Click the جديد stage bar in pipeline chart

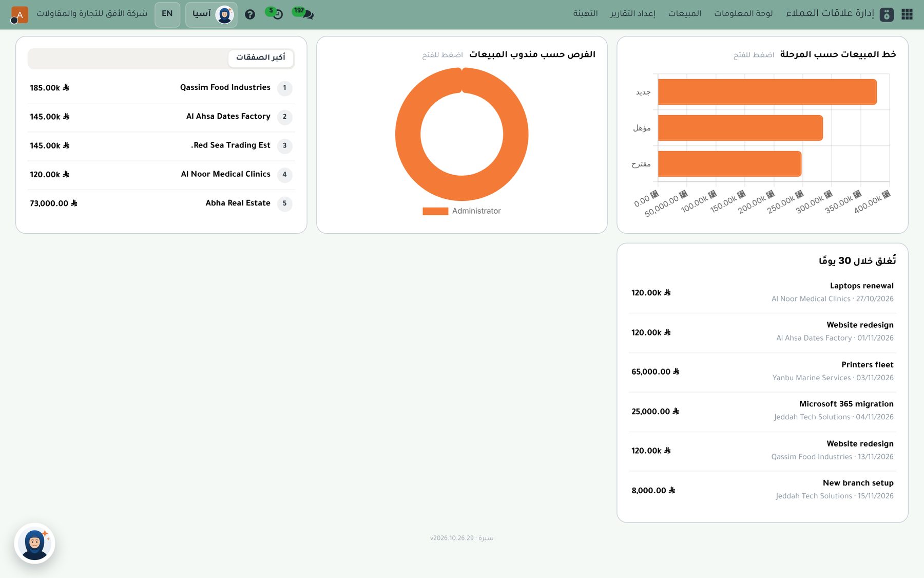(x=767, y=92)
